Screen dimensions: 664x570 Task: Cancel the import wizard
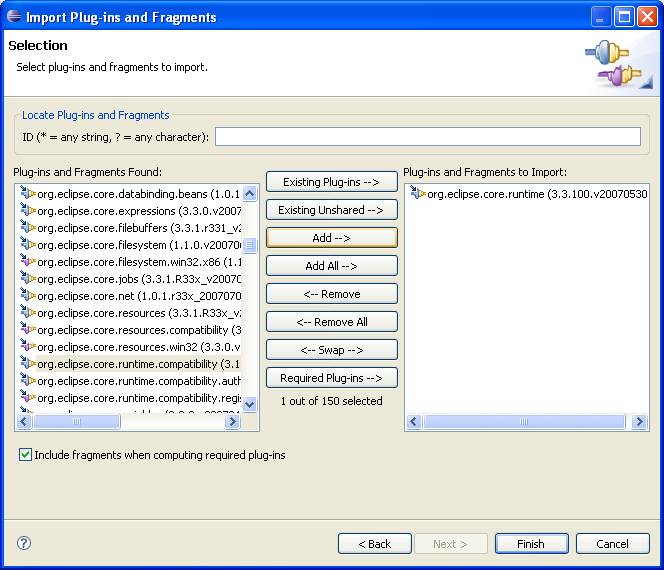tap(612, 544)
